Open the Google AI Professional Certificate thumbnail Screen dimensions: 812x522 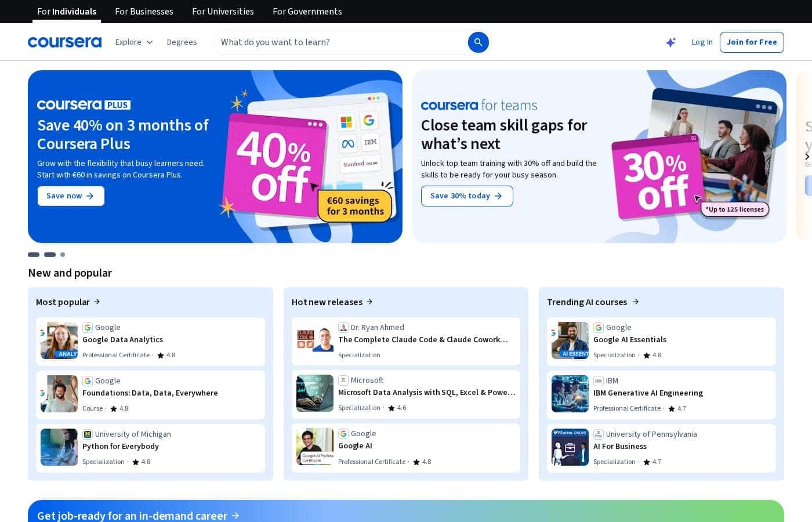pyautogui.click(x=315, y=447)
